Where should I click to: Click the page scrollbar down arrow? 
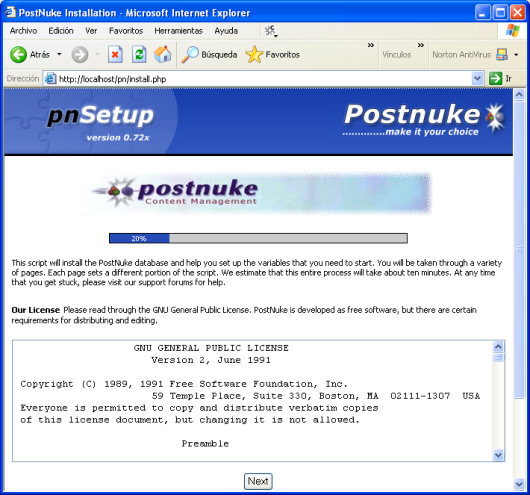[519, 484]
